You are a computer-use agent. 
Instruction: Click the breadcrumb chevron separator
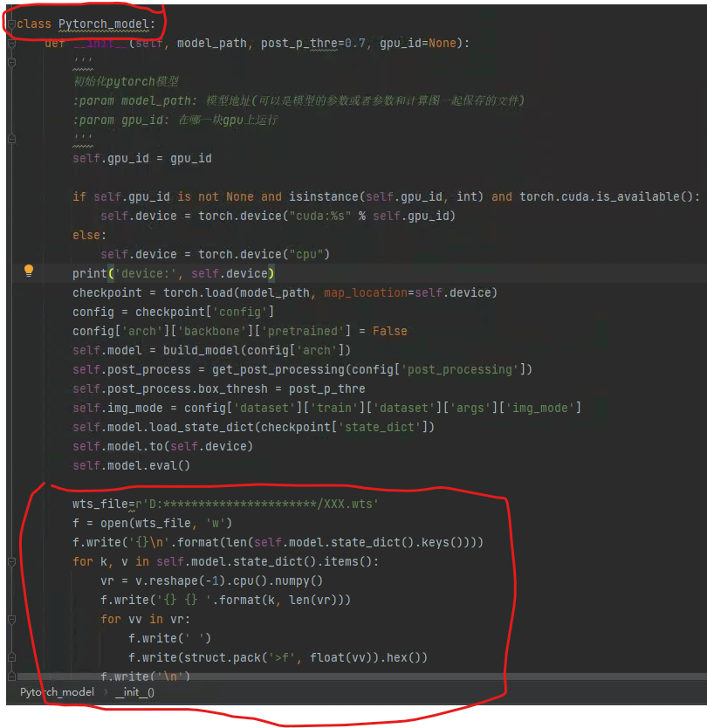(106, 691)
